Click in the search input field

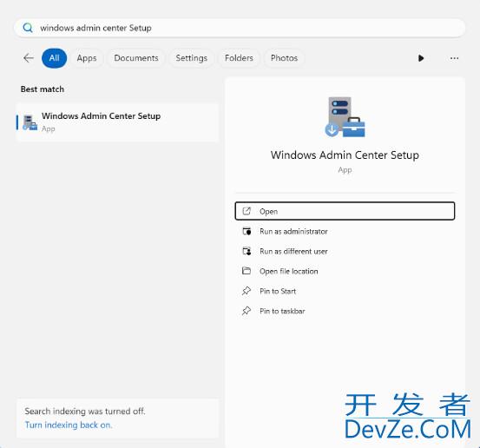240,28
